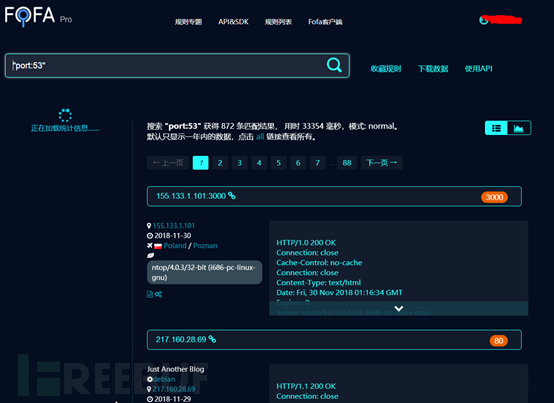This screenshot has height=403, width=554.
Task: Click the 收藏规则 link
Action: point(386,69)
